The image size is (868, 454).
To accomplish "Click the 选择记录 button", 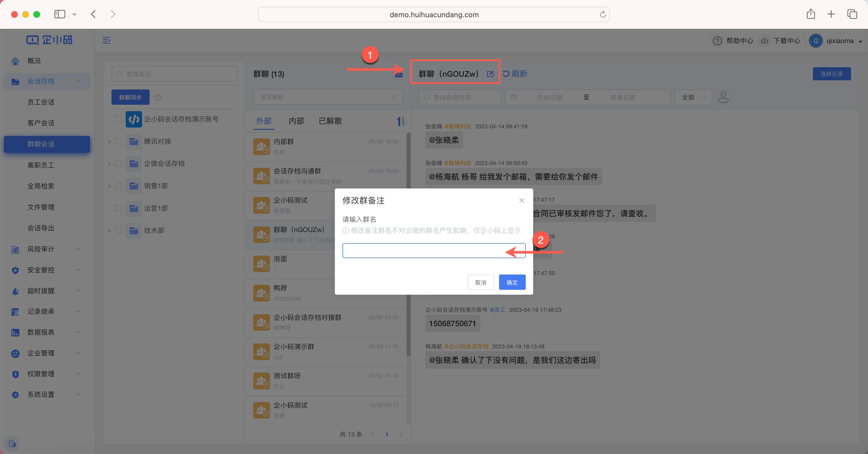I will (831, 74).
